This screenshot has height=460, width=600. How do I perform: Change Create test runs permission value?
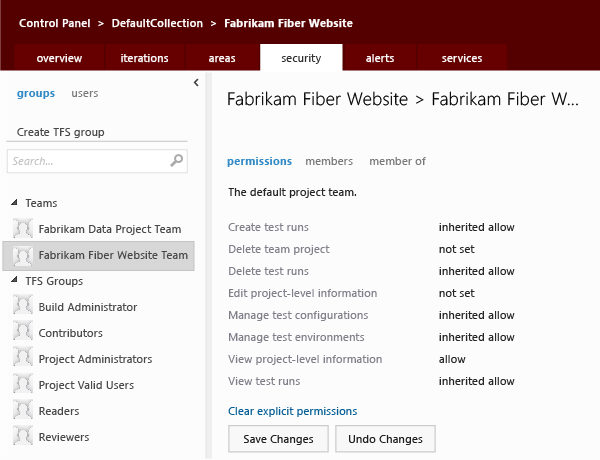coord(476,227)
